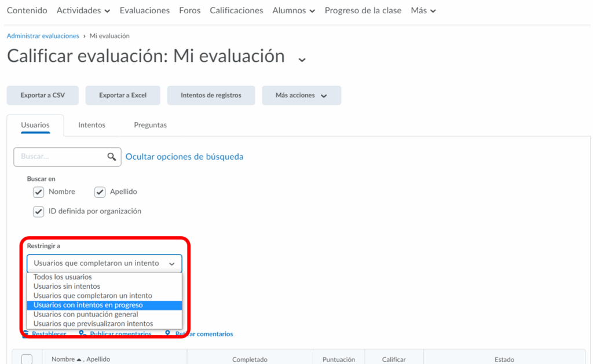The image size is (593, 364).
Task: Open the Alumnos navigation dropdown
Action: tap(294, 10)
